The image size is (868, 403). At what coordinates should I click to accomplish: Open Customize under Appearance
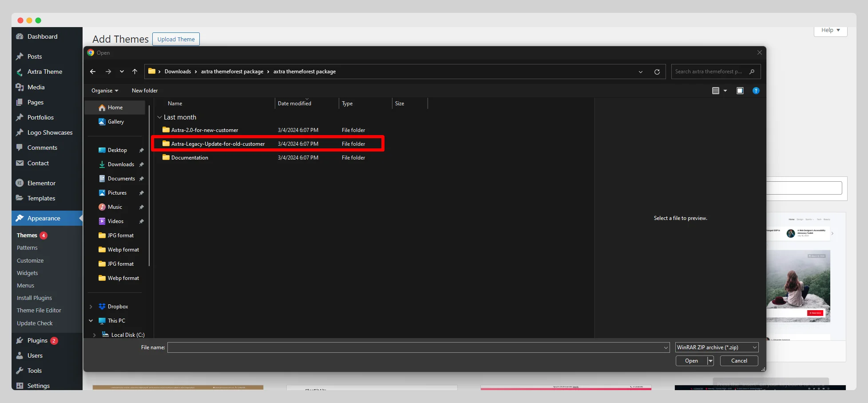[x=30, y=260]
